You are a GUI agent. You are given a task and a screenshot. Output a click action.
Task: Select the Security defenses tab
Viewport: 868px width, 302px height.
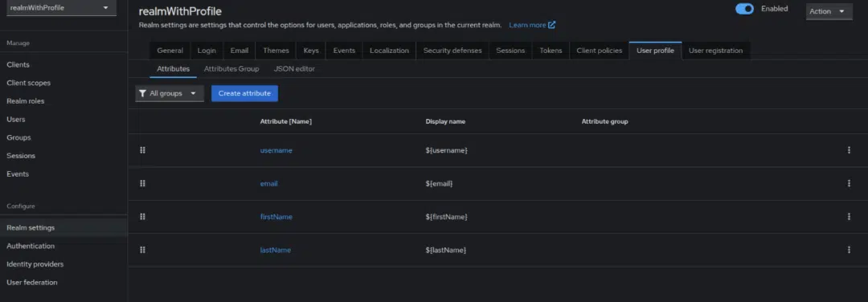(x=452, y=51)
